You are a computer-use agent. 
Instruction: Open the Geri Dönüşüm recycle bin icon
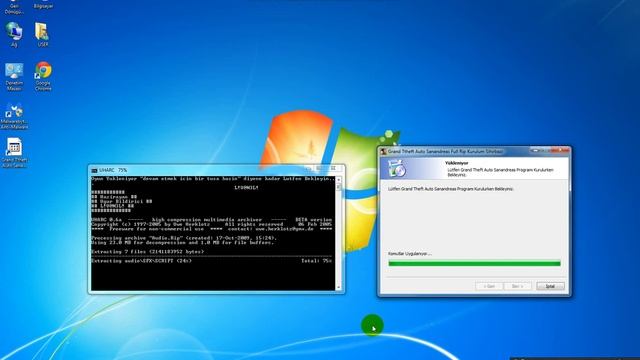point(14,6)
